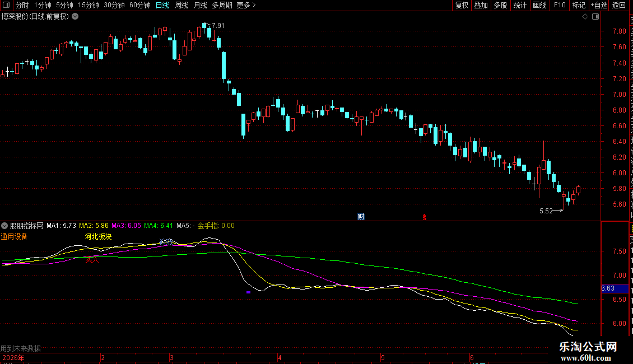Viewport: 633px width, 364px height.
Task: Click the highlighted 6.63 axis price tag
Action: tap(615, 288)
